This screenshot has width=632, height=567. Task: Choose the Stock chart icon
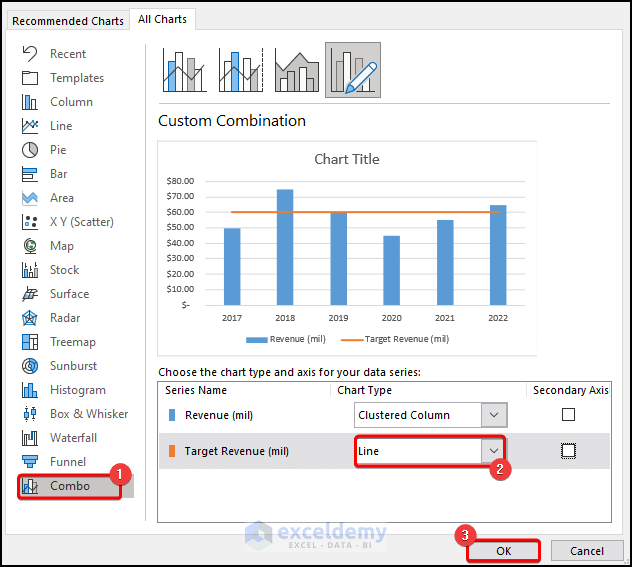click(30, 270)
